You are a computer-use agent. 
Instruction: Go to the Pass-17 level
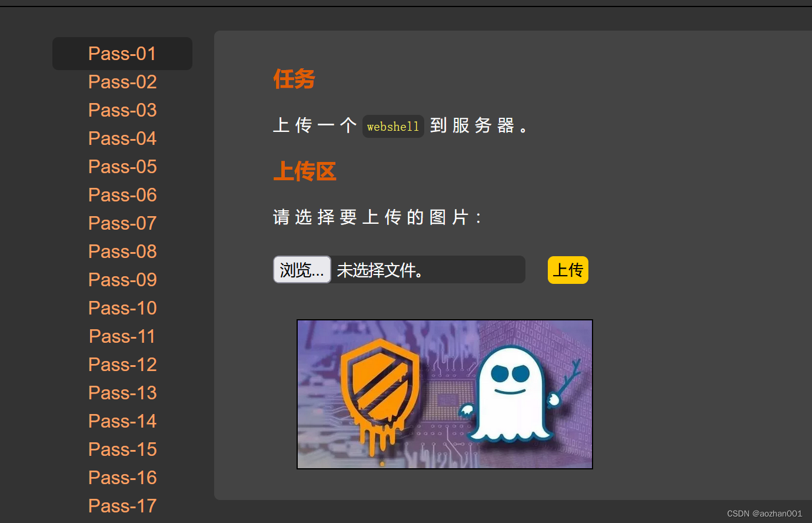122,506
